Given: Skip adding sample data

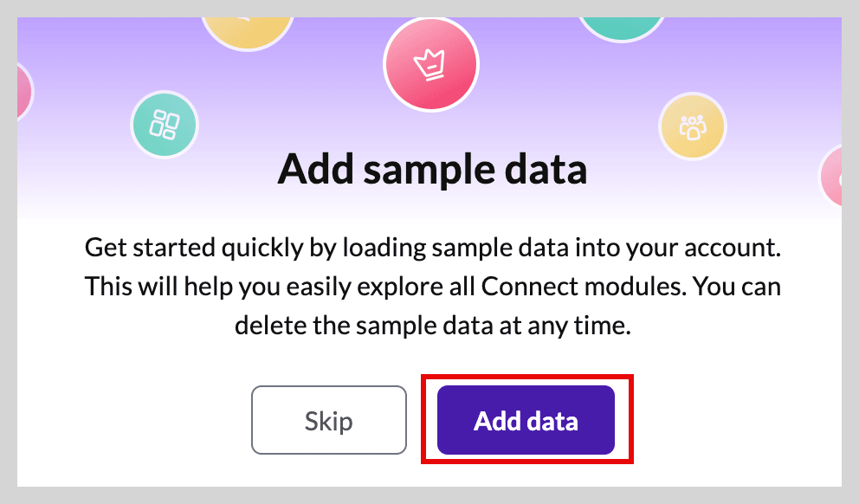Looking at the screenshot, I should point(329,420).
